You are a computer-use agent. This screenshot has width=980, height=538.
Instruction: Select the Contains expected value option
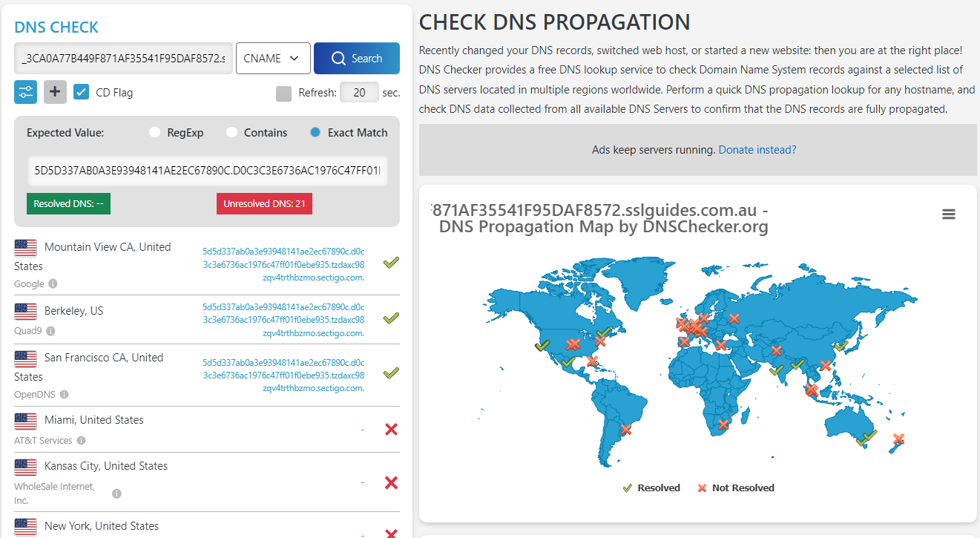point(231,132)
